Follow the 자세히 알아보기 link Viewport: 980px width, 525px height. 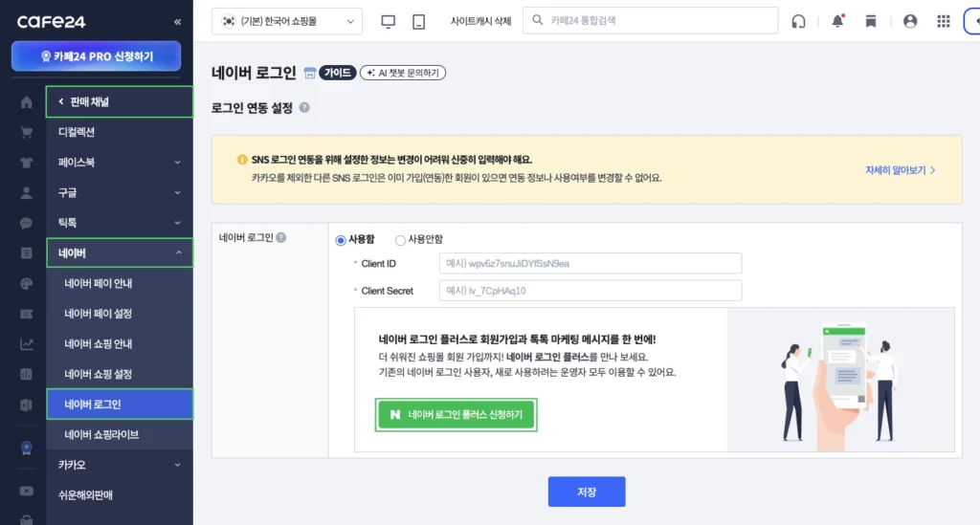(900, 170)
